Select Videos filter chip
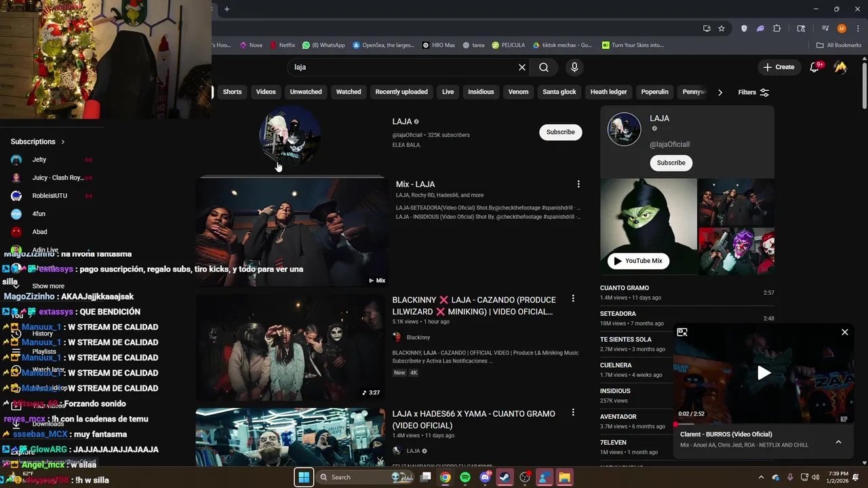 pos(266,91)
